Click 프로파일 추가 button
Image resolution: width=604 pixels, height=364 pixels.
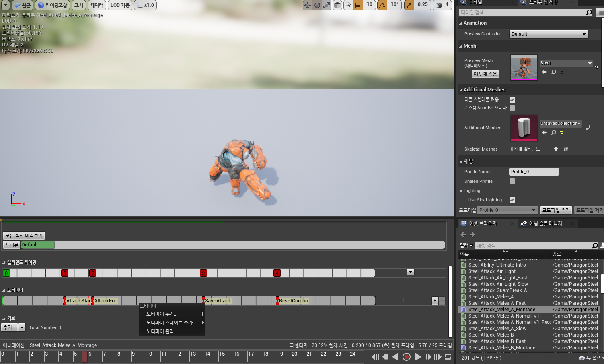pyautogui.click(x=556, y=210)
